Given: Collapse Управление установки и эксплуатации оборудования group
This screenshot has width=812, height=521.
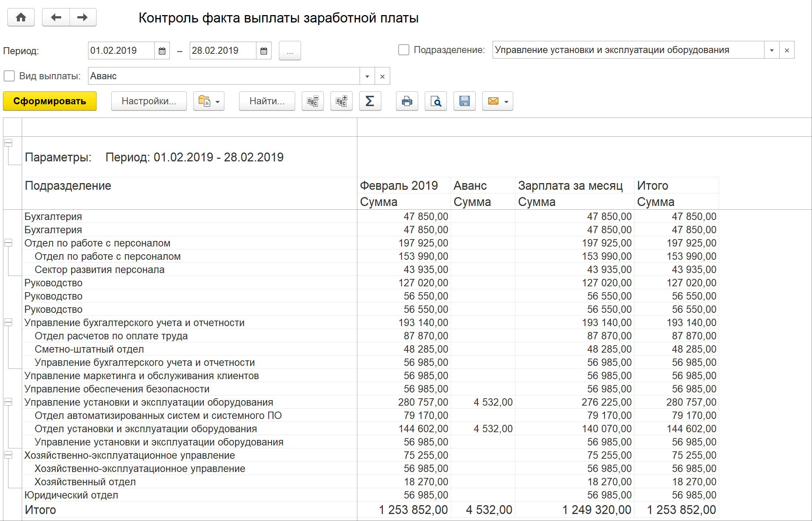Looking at the screenshot, I should 8,402.
